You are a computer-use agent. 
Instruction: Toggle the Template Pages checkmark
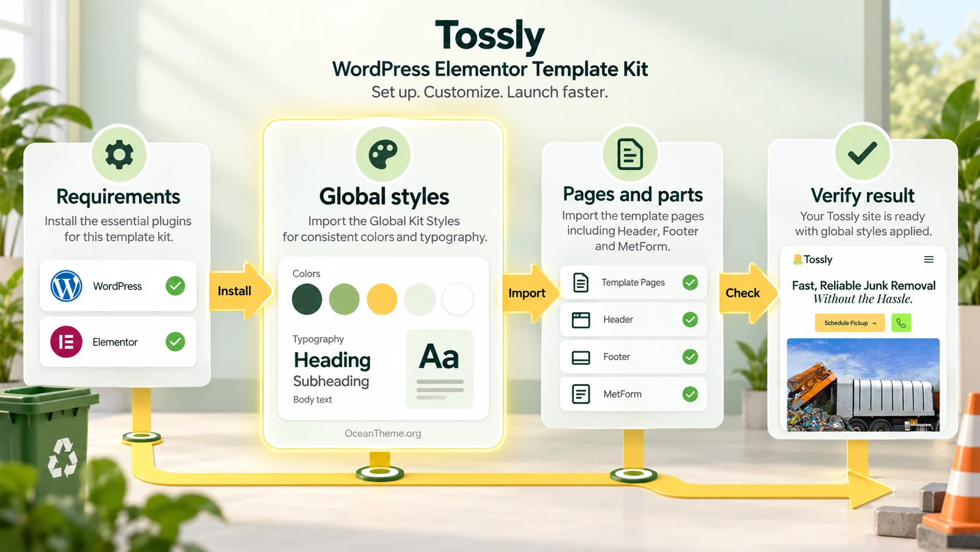point(690,282)
